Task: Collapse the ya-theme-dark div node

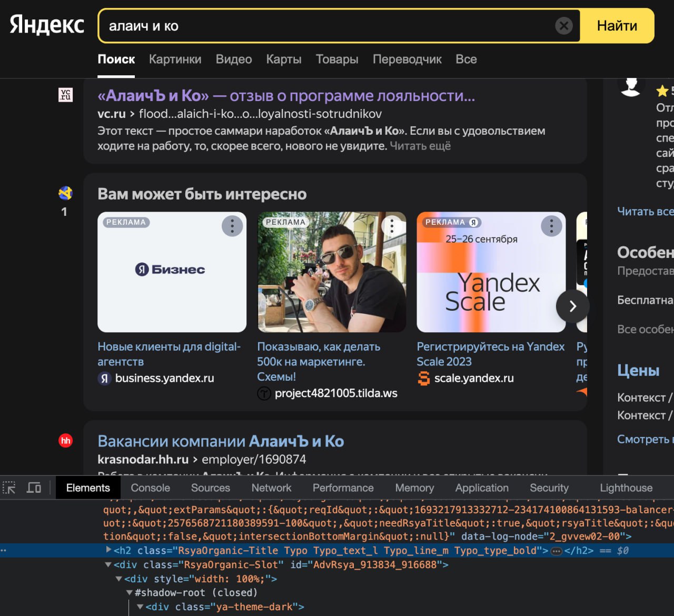Action: pos(140,607)
